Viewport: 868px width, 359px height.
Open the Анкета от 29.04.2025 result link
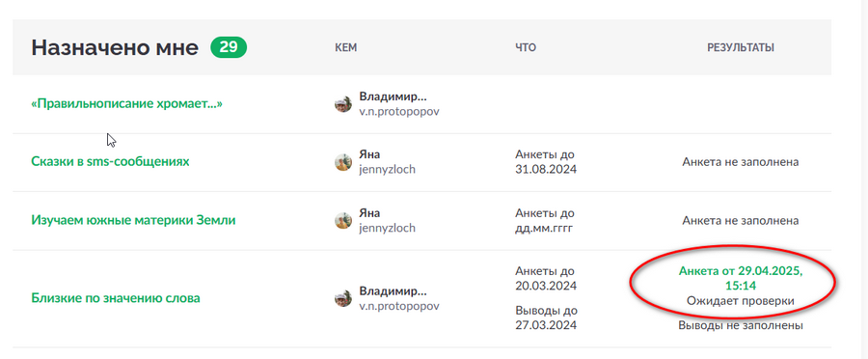click(741, 279)
